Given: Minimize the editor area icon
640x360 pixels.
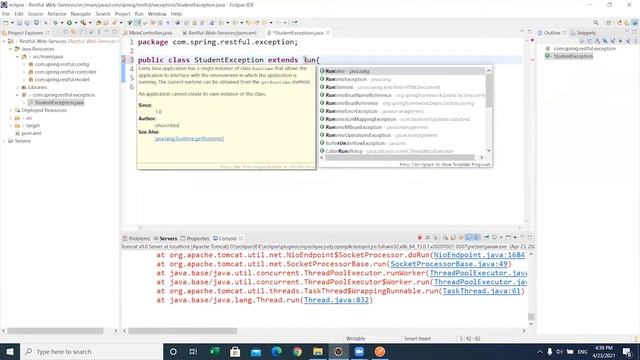Looking at the screenshot, I should tap(522, 32).
